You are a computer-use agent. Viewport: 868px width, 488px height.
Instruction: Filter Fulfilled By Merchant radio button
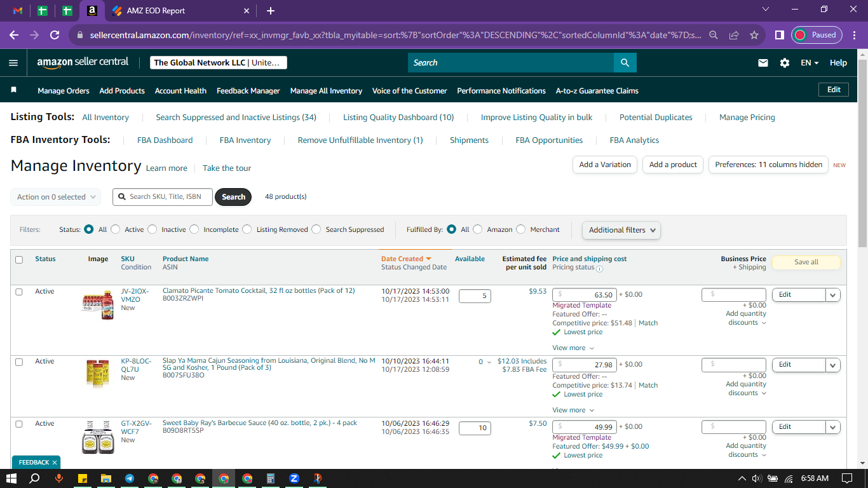[521, 229]
